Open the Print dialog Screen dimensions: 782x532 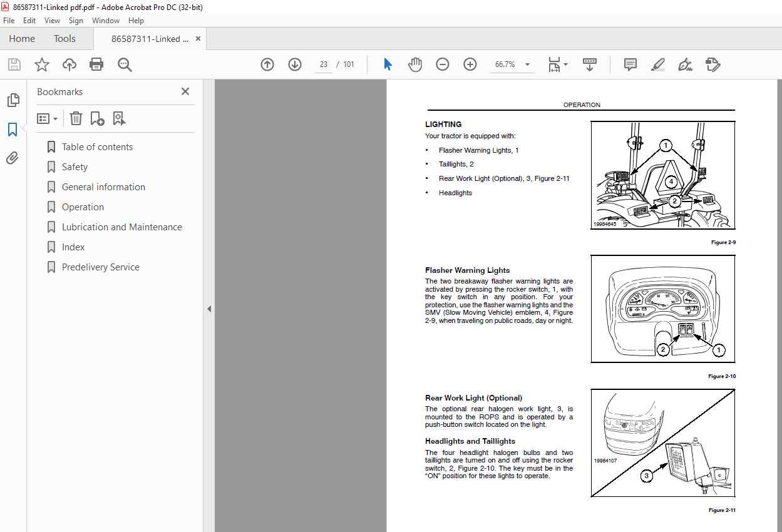click(x=96, y=64)
